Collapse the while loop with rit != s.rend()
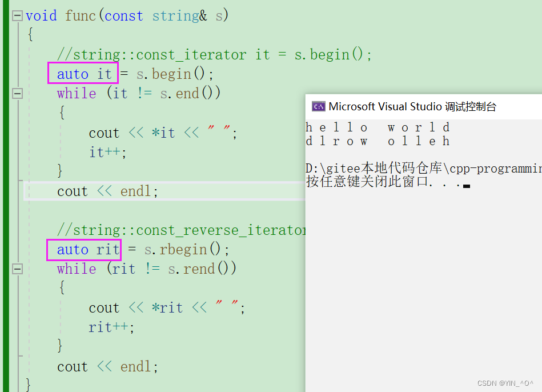The image size is (542, 392). click(x=18, y=269)
